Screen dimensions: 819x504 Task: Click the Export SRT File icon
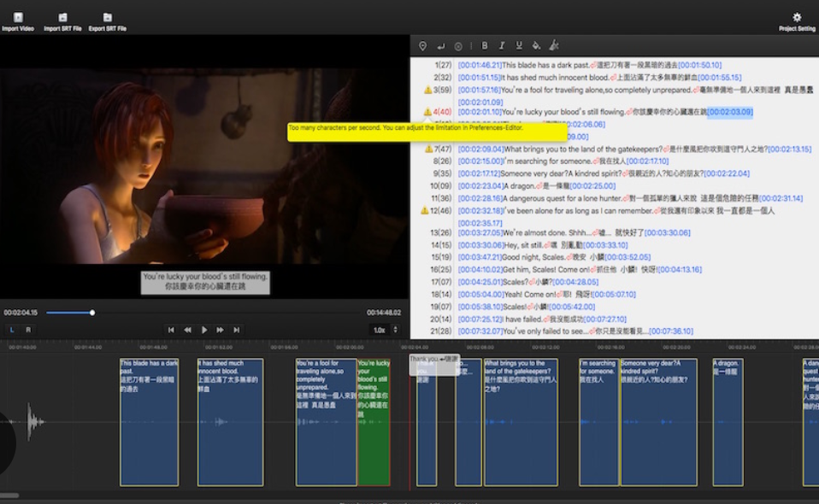tap(108, 18)
